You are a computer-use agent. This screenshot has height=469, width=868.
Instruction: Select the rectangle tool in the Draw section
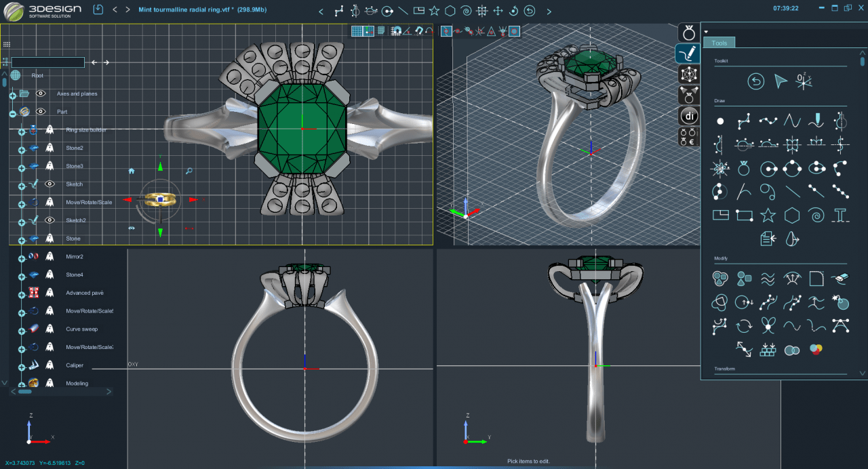744,215
